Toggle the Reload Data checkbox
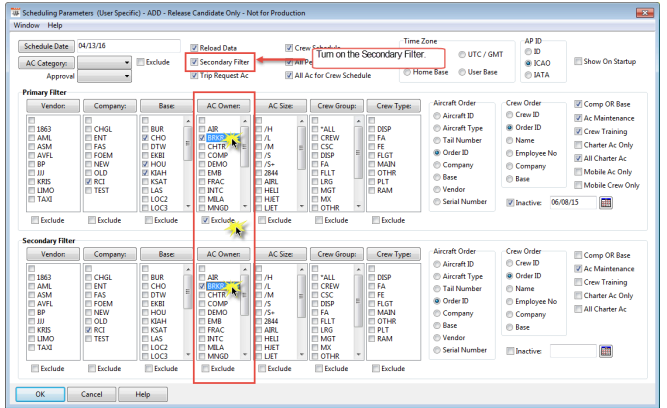The height and width of the screenshot is (408, 667). (194, 48)
